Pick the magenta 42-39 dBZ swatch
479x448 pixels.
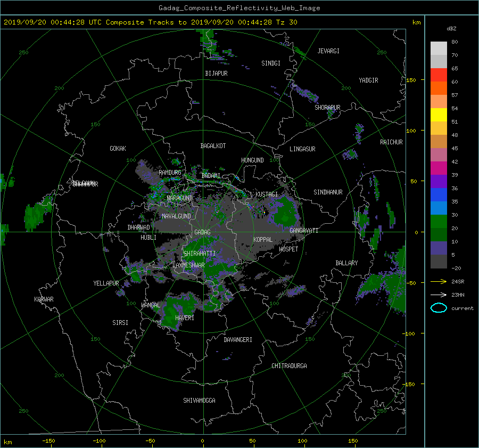(439, 168)
